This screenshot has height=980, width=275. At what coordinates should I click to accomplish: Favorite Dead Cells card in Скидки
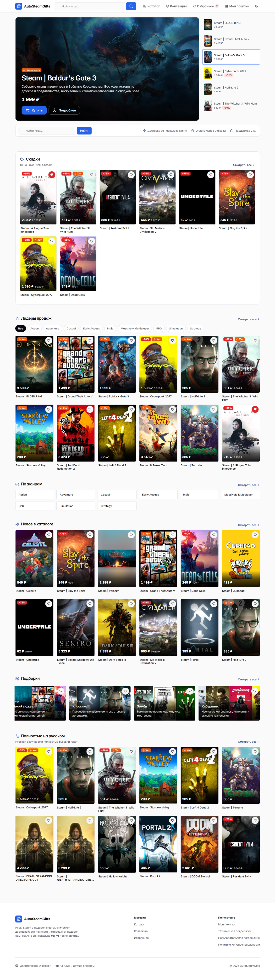(91, 241)
